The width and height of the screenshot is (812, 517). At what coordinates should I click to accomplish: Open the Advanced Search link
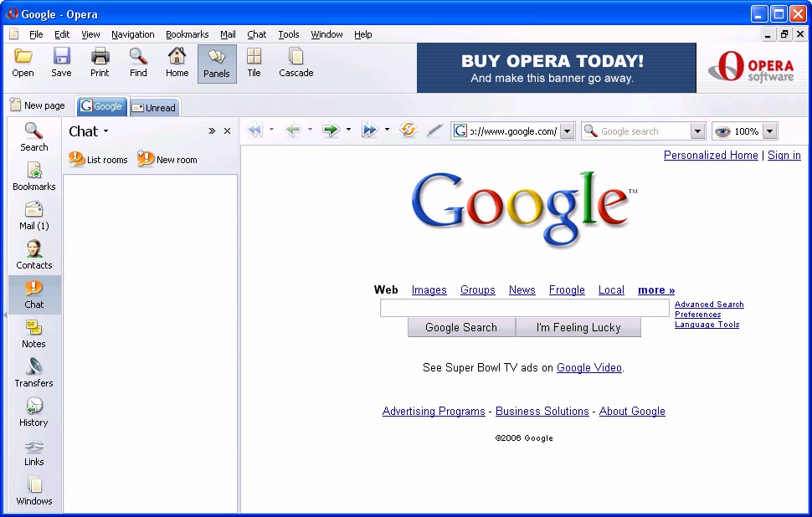pyautogui.click(x=709, y=305)
